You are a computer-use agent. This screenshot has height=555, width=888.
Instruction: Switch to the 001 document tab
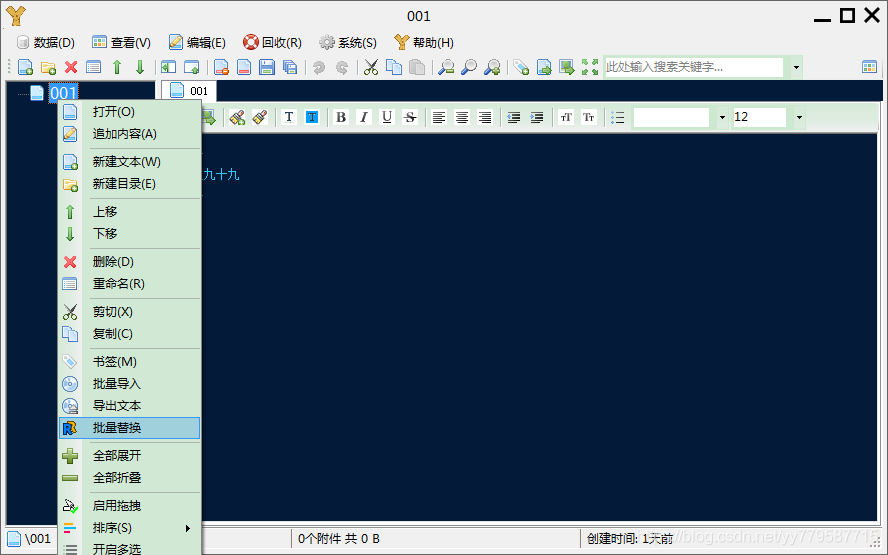[x=189, y=91]
